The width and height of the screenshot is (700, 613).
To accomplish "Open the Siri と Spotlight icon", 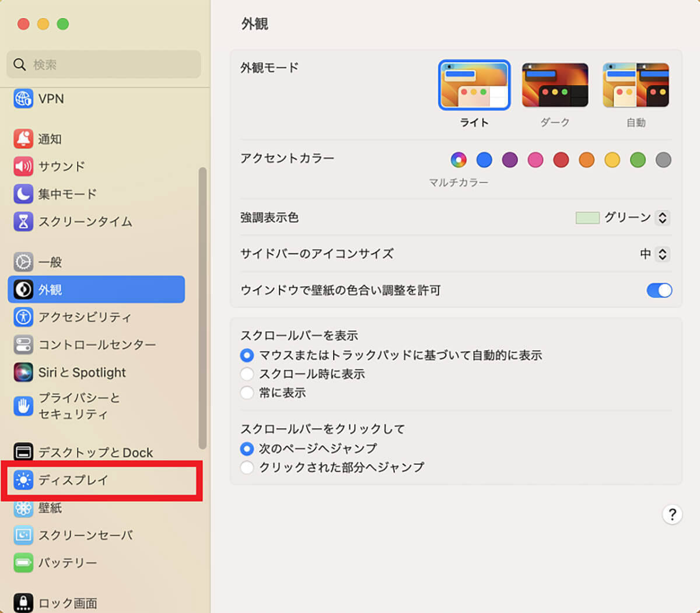I will (23, 372).
